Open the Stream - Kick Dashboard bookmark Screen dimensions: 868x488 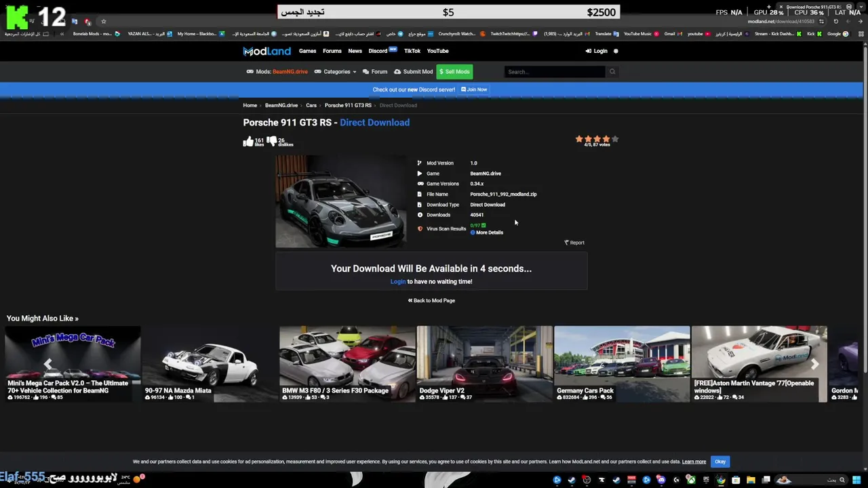point(778,33)
